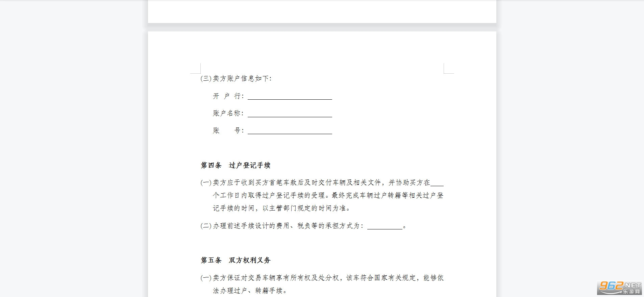The height and width of the screenshot is (297, 644).
Task: Click the 第四条 过户登记手续 heading
Action: (236, 165)
